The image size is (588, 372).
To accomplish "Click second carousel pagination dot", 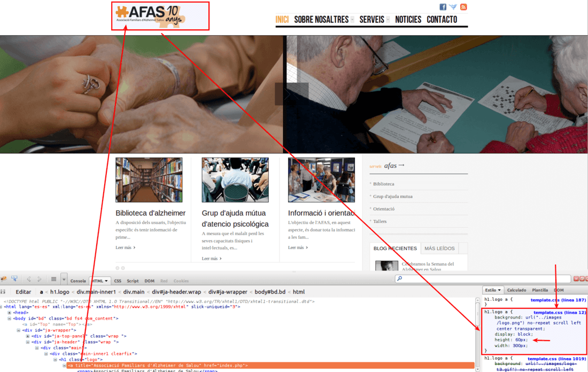I will (x=123, y=268).
